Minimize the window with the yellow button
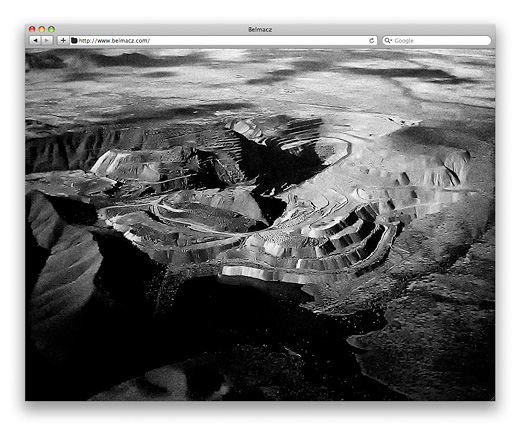Image resolution: width=520 pixels, height=424 pixels. point(42,29)
